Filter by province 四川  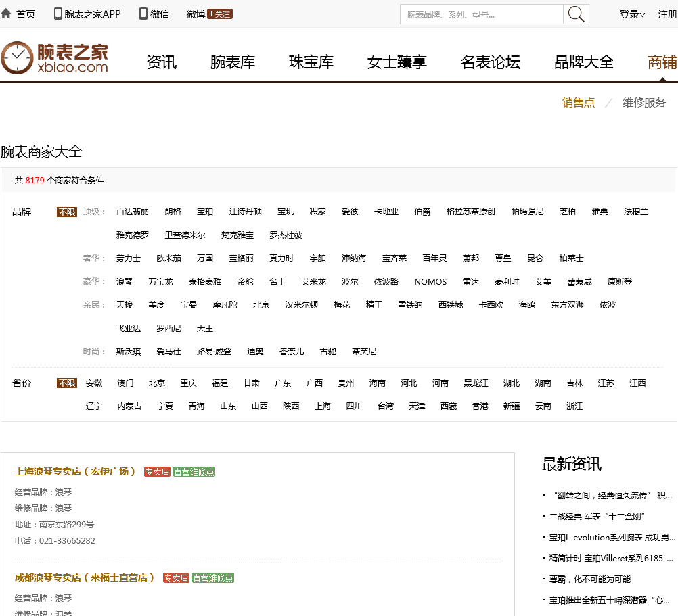354,406
